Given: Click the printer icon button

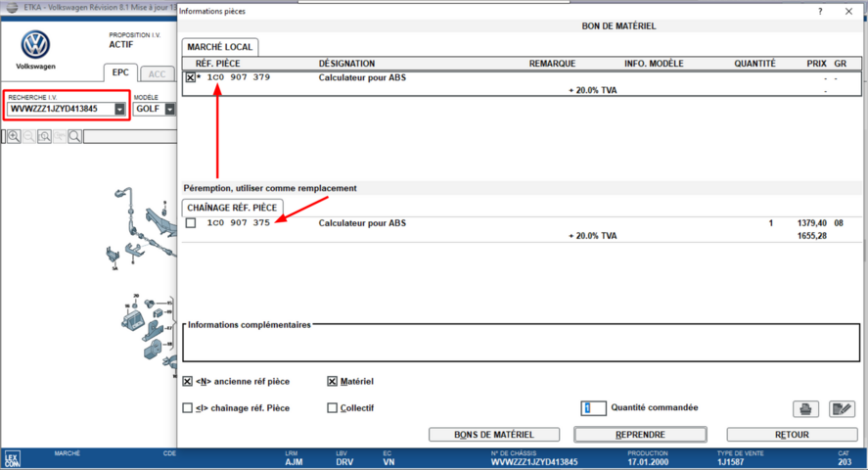Looking at the screenshot, I should pos(805,409).
